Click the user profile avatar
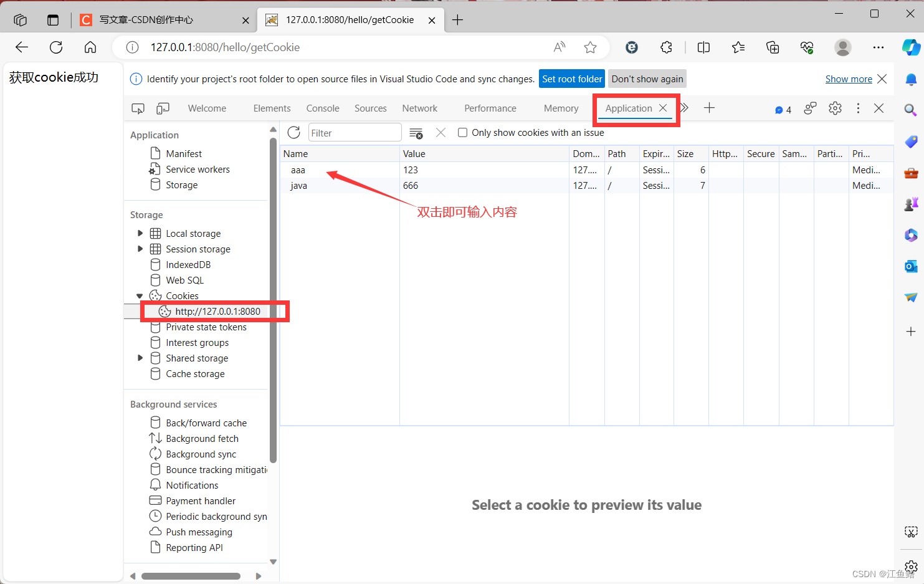924x584 pixels. (842, 47)
